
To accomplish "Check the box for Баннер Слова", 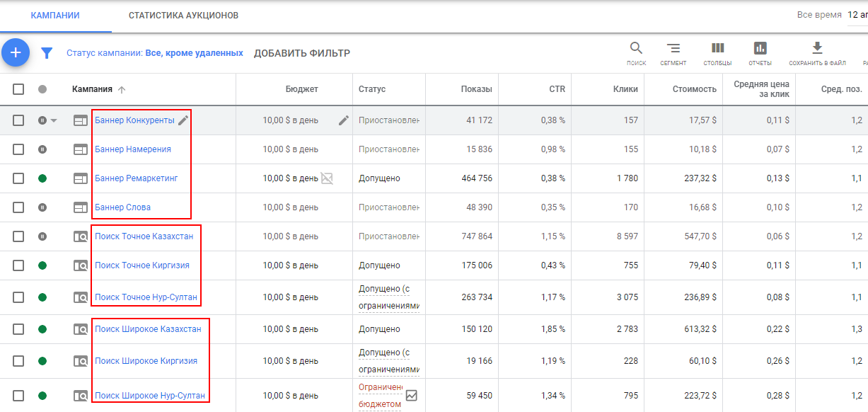I will click(18, 207).
